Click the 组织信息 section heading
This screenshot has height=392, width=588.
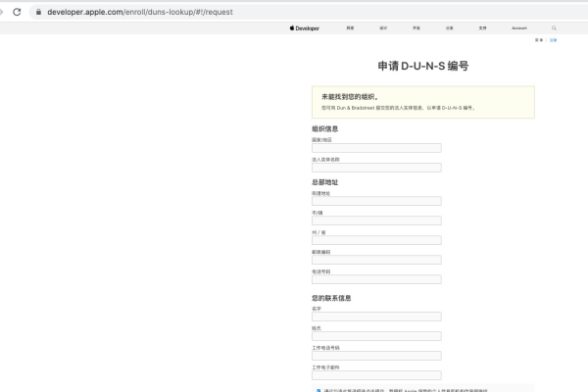pyautogui.click(x=325, y=129)
